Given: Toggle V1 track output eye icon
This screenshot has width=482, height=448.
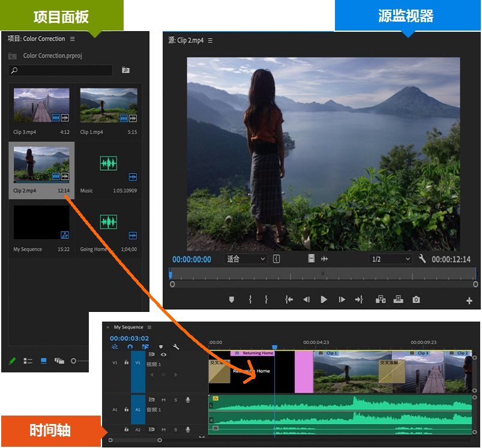Looking at the screenshot, I should pos(163,354).
